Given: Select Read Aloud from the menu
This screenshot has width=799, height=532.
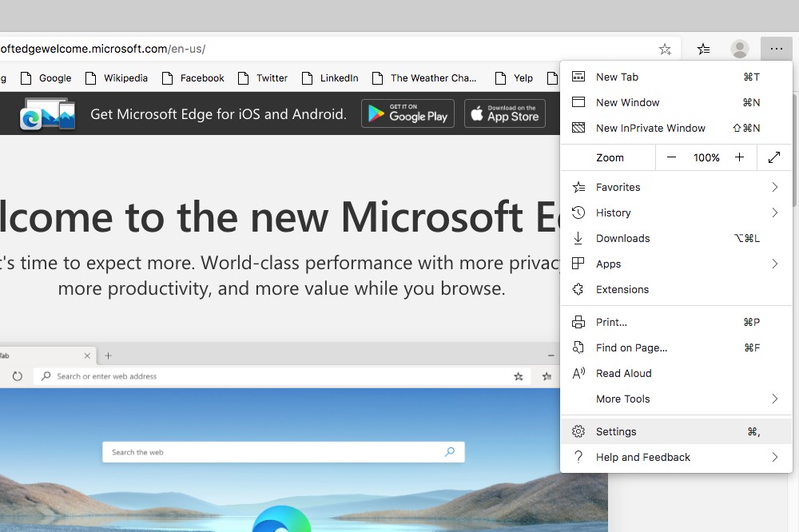Looking at the screenshot, I should point(623,373).
